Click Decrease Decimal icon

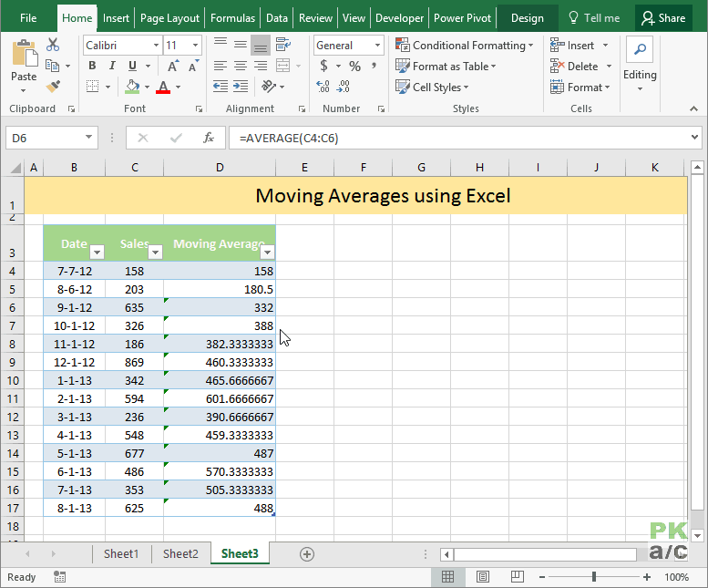coord(344,87)
